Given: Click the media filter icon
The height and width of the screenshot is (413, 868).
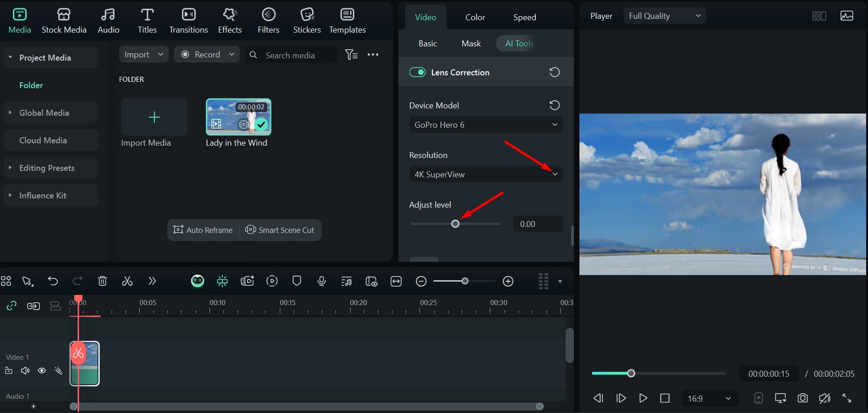Looking at the screenshot, I should [x=351, y=55].
